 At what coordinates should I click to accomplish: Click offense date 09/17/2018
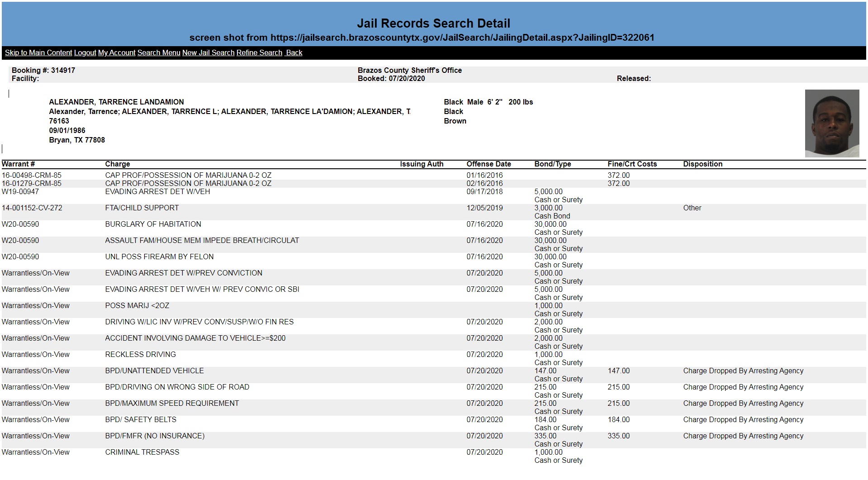tap(485, 191)
